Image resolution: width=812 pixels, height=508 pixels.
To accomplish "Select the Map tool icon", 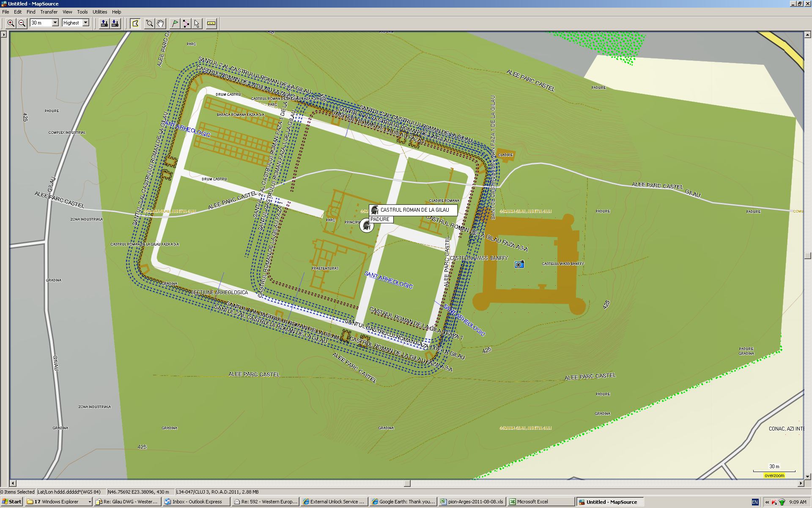I will (135, 23).
